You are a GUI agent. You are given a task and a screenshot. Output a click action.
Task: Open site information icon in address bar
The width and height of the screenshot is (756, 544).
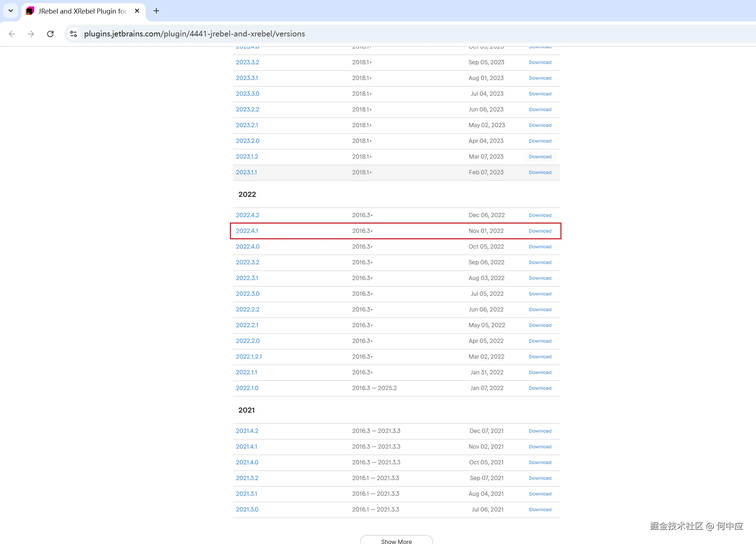click(x=74, y=34)
